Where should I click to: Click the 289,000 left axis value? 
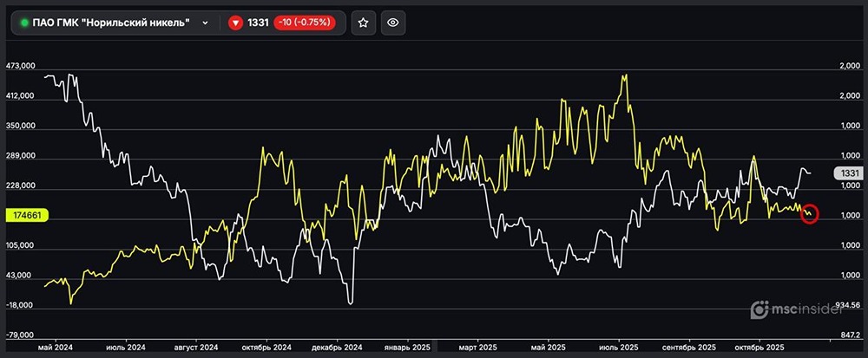pos(20,156)
